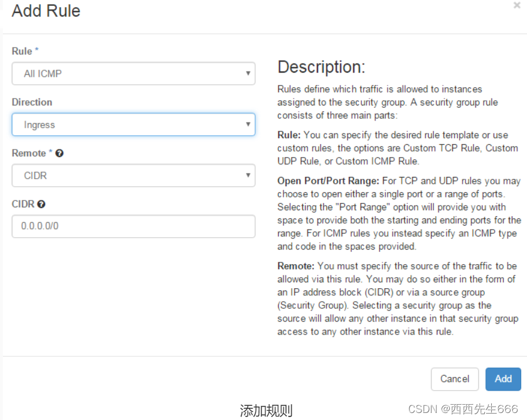
Task: Expand the Direction dropdown set to Ingress
Action: click(134, 124)
